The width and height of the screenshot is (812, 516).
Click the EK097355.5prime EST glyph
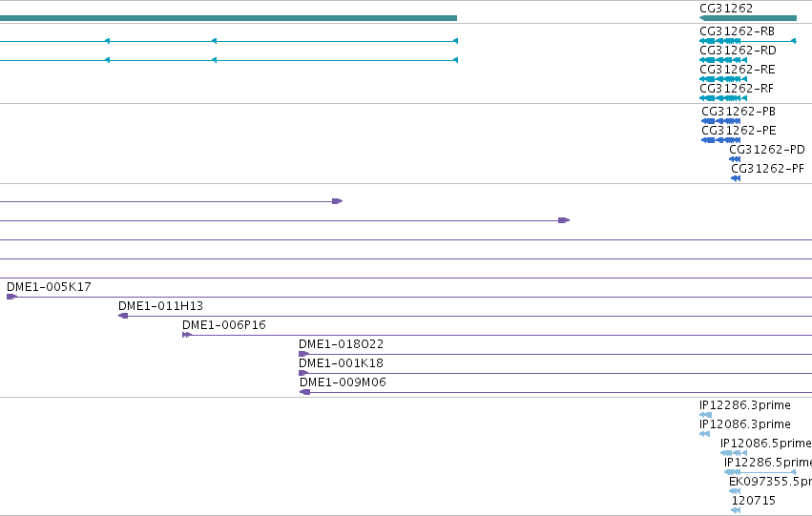tap(735, 491)
